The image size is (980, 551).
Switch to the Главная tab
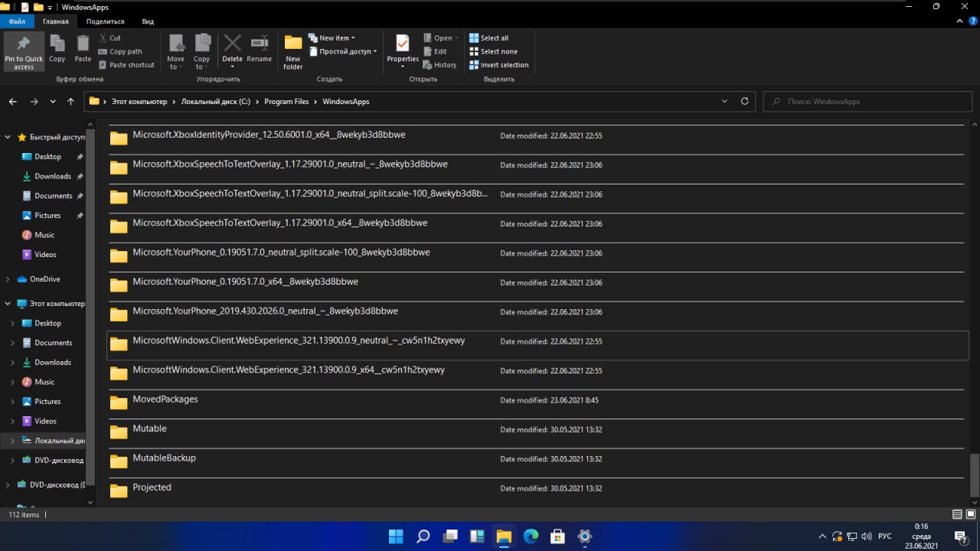click(56, 22)
